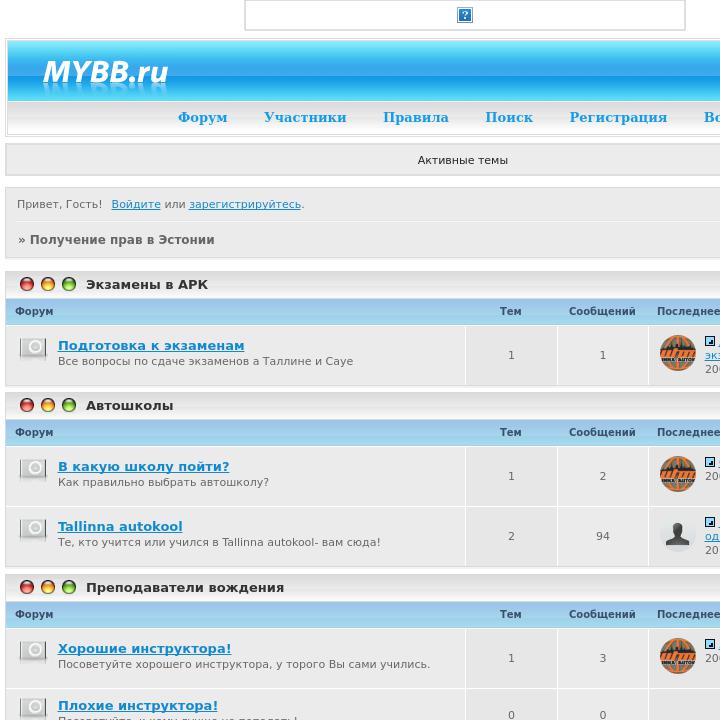The width and height of the screenshot is (720, 720).
Task: Open the Подготовка к экзаменам forum
Action: [151, 346]
